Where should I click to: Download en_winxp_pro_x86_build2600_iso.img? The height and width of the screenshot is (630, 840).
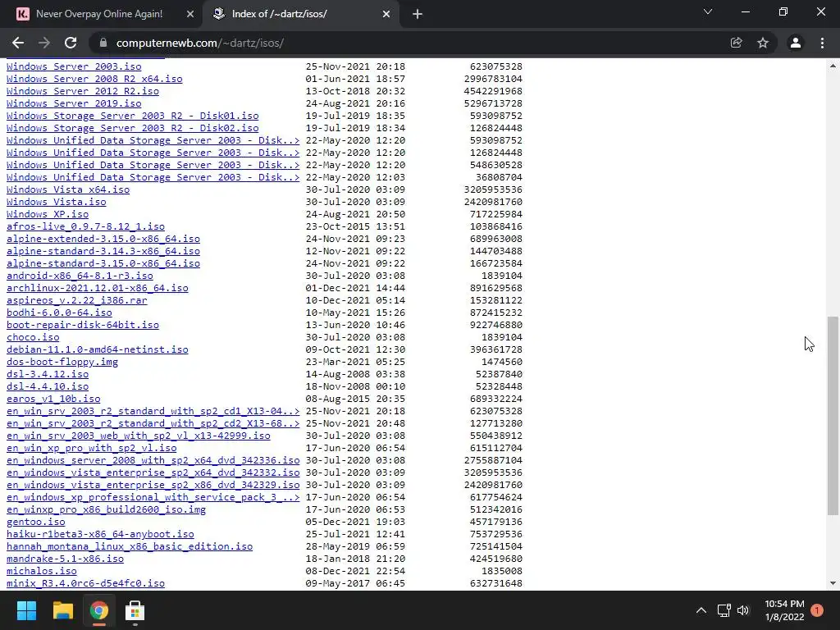[x=106, y=510]
